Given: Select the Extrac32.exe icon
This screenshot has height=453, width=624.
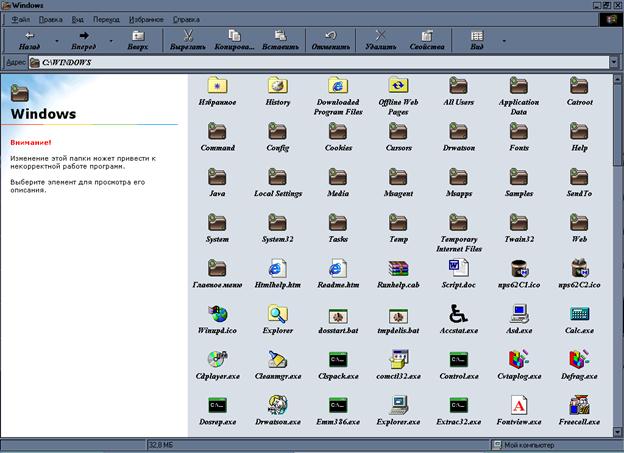Looking at the screenshot, I should [458, 406].
